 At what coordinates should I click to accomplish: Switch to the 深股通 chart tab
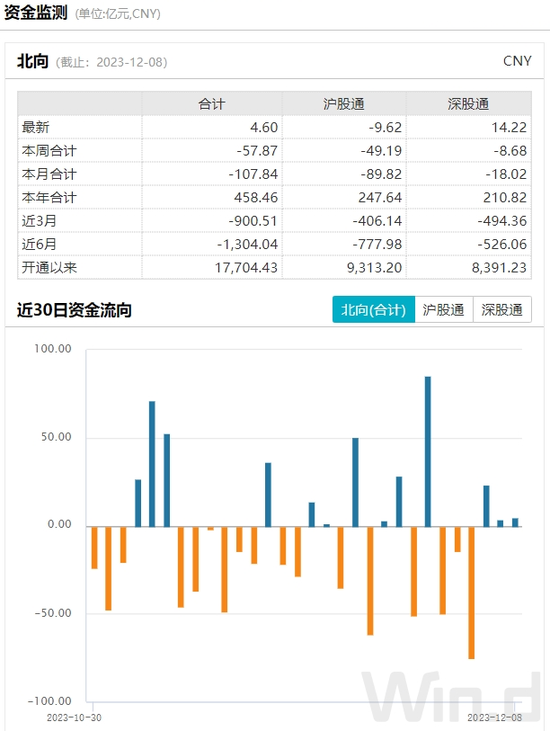point(502,310)
